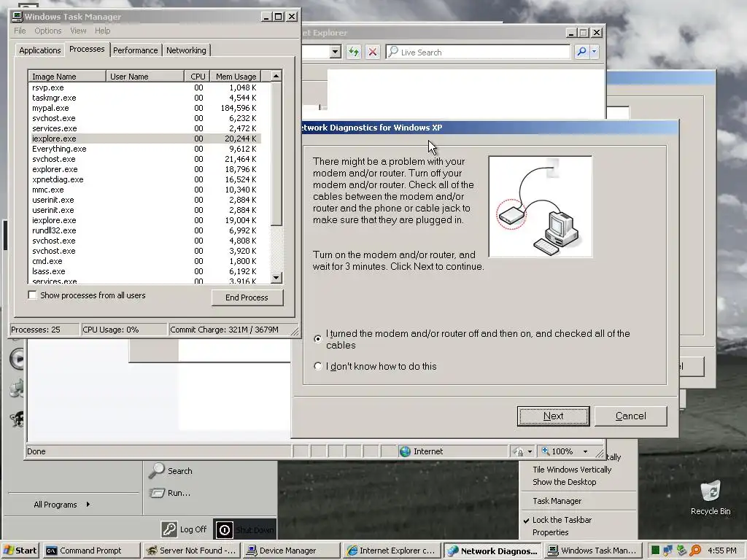Click the Shut Down power icon
This screenshot has height=560, width=747.
tap(225, 529)
